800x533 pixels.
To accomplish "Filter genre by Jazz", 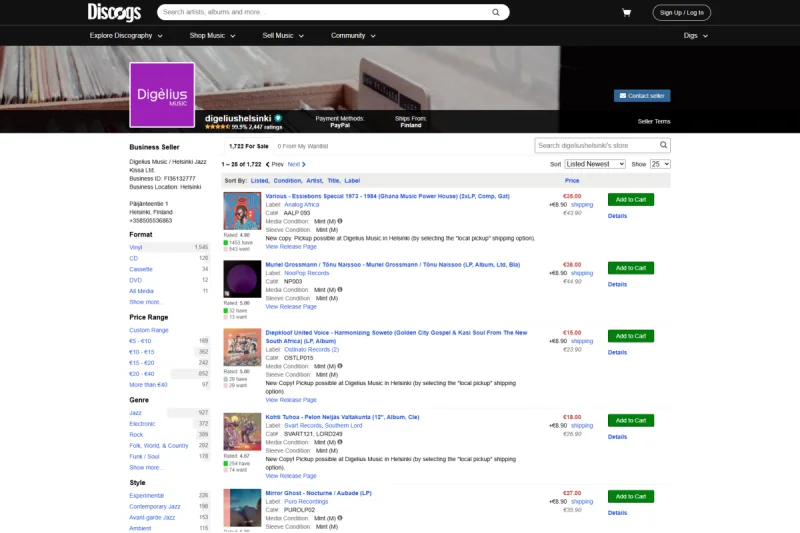I will pos(135,413).
